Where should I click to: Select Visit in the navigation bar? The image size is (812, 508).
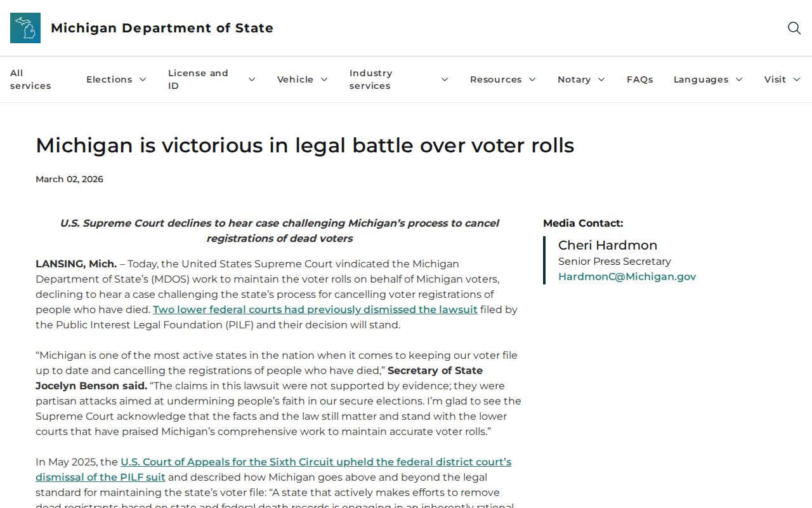[775, 79]
